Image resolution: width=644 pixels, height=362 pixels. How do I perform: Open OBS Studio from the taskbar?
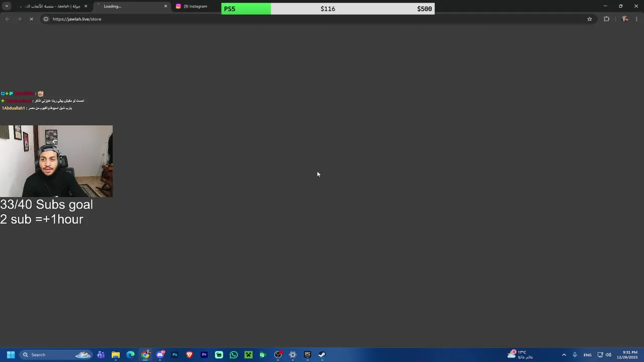pos(278,354)
